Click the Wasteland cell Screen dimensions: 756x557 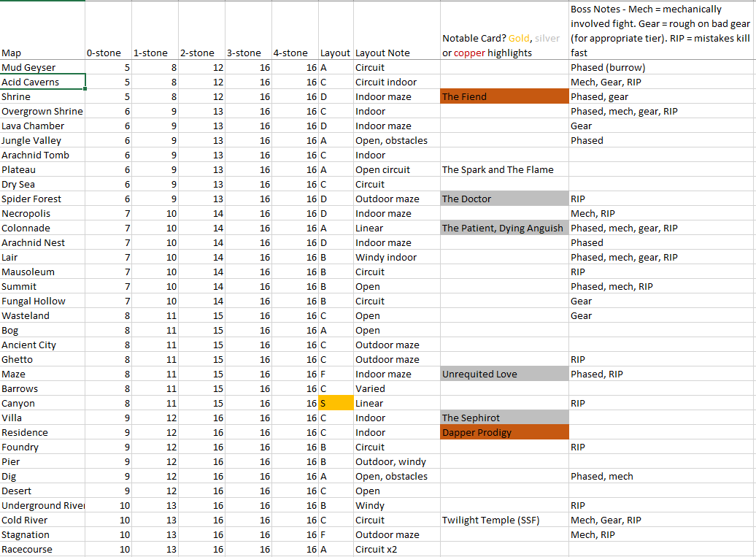[x=42, y=315]
